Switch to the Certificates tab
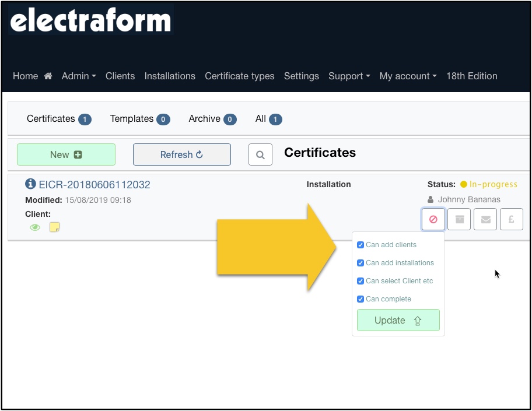 click(59, 119)
